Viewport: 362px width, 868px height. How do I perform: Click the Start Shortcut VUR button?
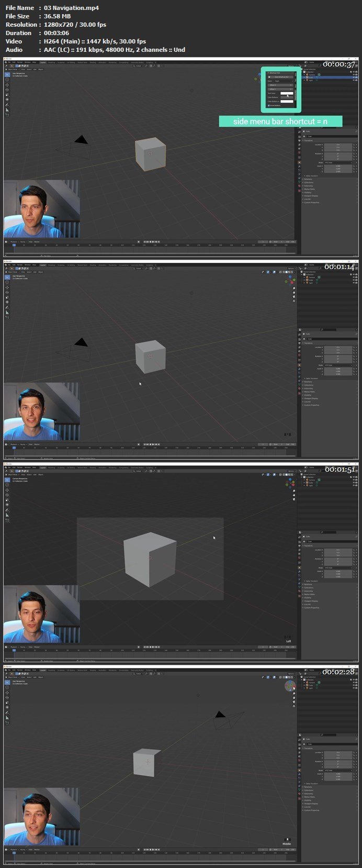[x=281, y=77]
